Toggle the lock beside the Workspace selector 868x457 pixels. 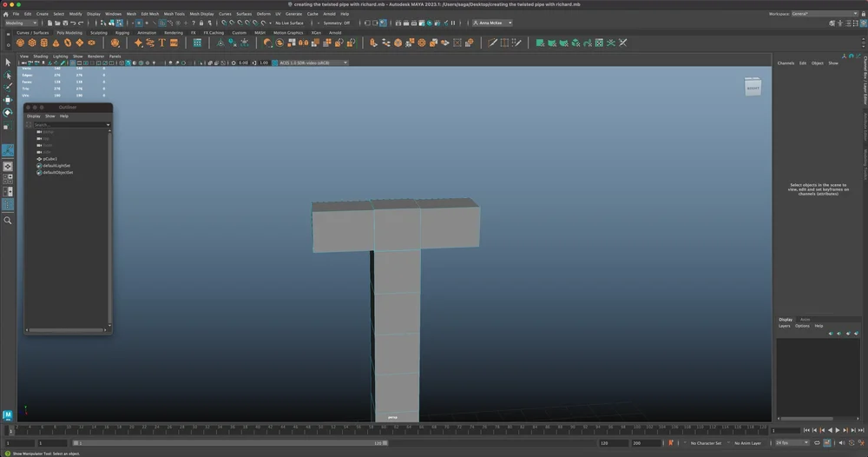click(864, 14)
